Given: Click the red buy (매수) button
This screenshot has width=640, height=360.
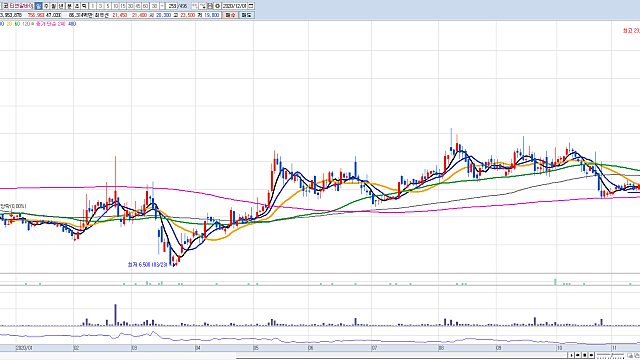Looking at the screenshot, I should coord(230,15).
